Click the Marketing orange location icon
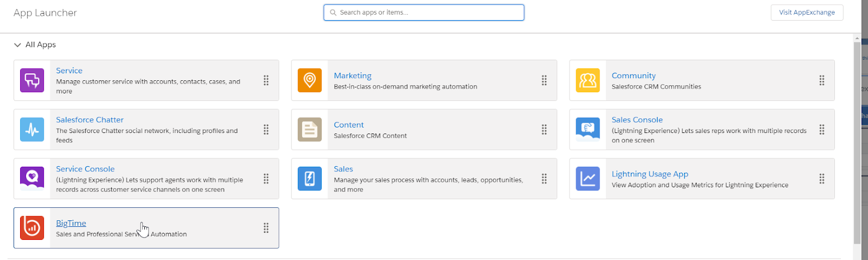Image resolution: width=868 pixels, height=260 pixels. [310, 80]
